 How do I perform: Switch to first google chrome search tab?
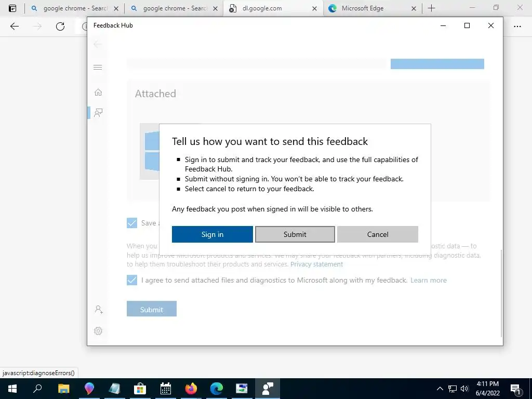click(75, 8)
